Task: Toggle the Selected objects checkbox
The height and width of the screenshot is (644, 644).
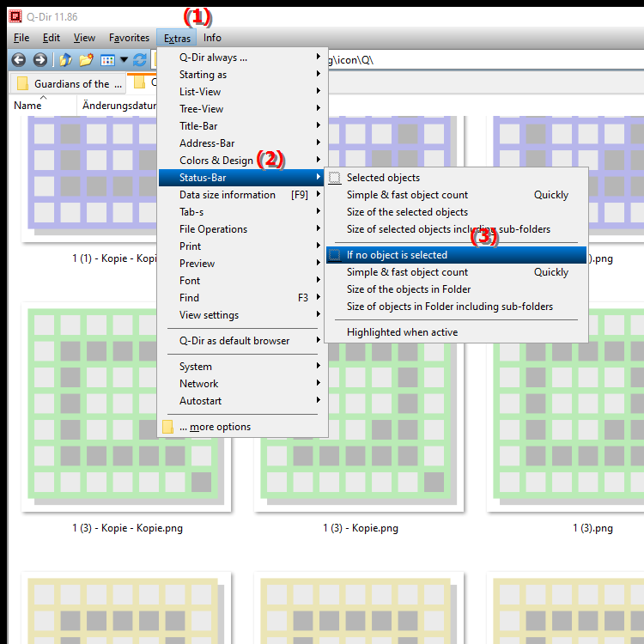Action: tap(334, 178)
